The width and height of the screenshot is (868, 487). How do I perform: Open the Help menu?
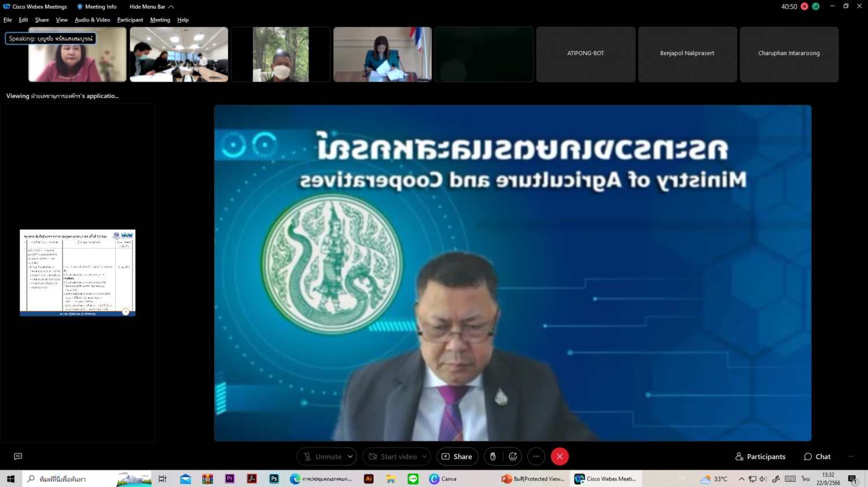(183, 20)
